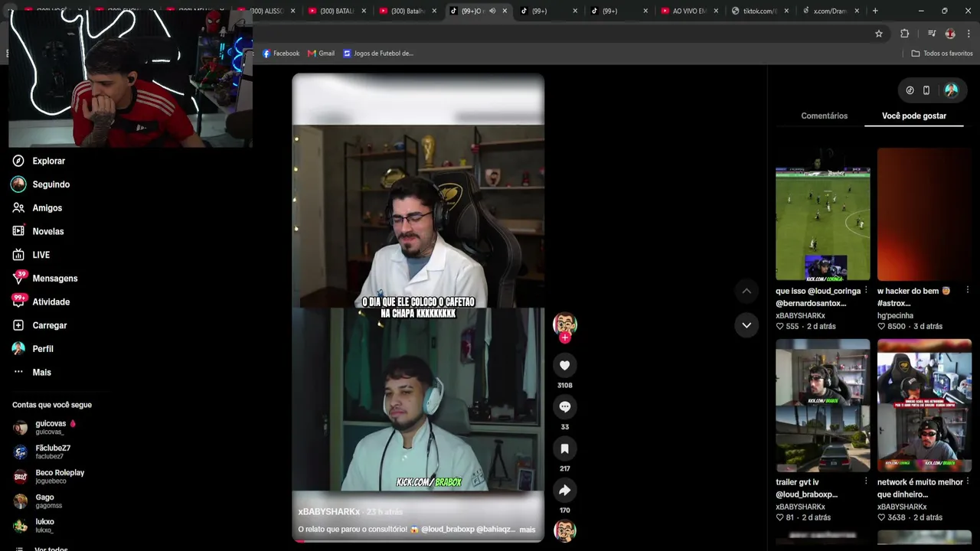This screenshot has width=980, height=551.
Task: Open the Amigos page
Action: pos(47,208)
